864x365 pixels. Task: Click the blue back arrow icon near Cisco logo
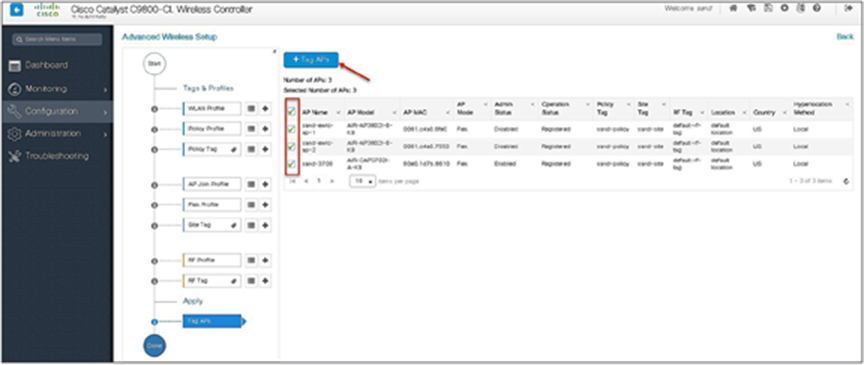point(17,10)
